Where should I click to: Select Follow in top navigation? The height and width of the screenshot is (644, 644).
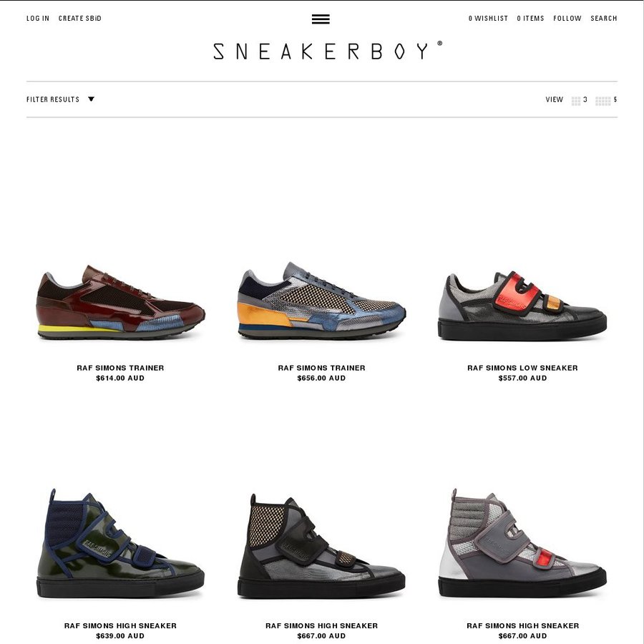pos(567,19)
